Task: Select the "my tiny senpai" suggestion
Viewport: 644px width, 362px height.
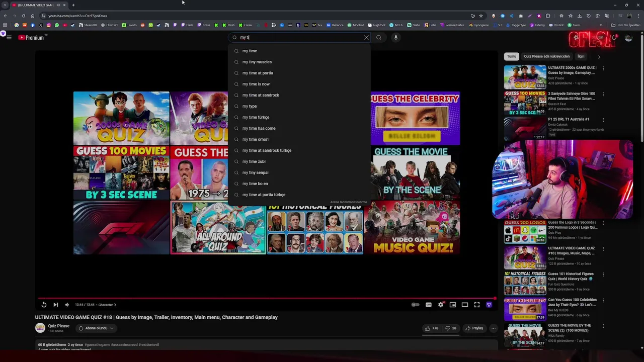Action: 299,172
